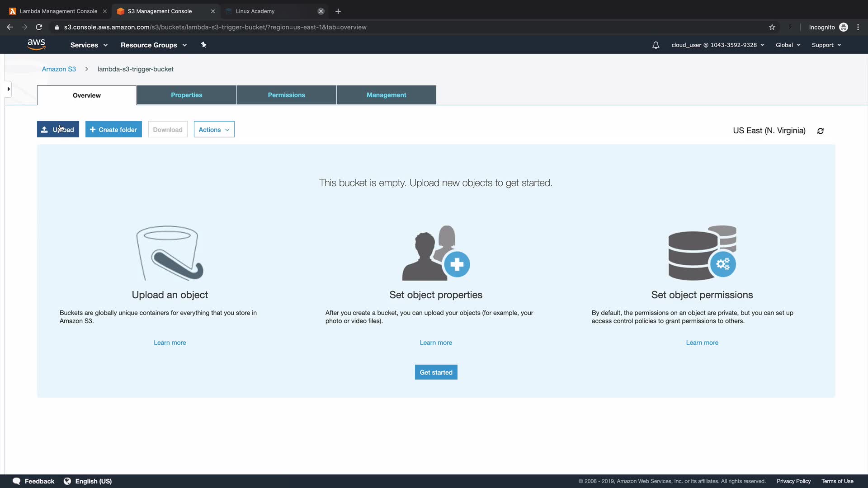
Task: Click the browser address bar URL
Action: pyautogui.click(x=215, y=27)
